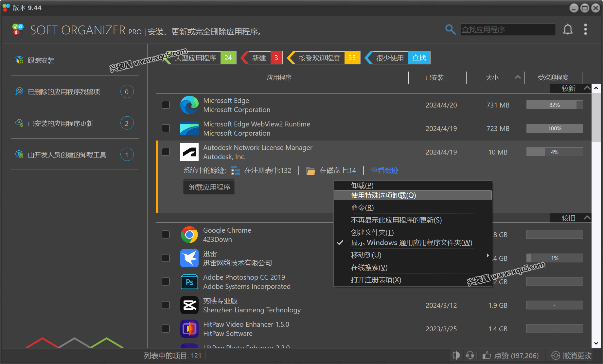
Task: Click the 卸载应用程序 button
Action: tap(209, 187)
